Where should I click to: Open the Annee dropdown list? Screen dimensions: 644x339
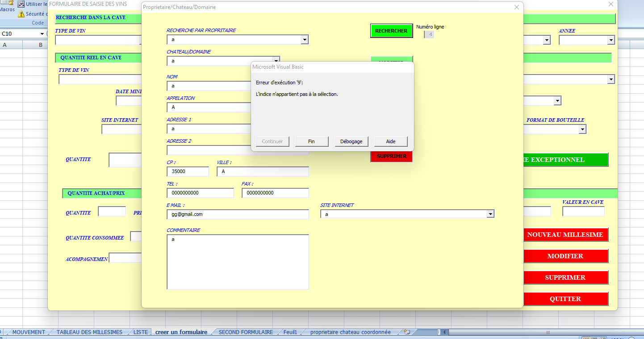tap(611, 40)
